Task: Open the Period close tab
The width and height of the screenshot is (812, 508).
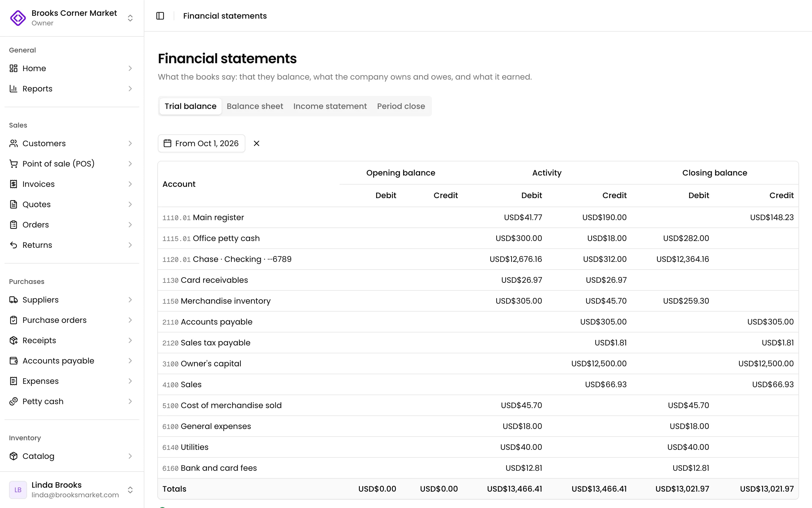Action: (401, 106)
